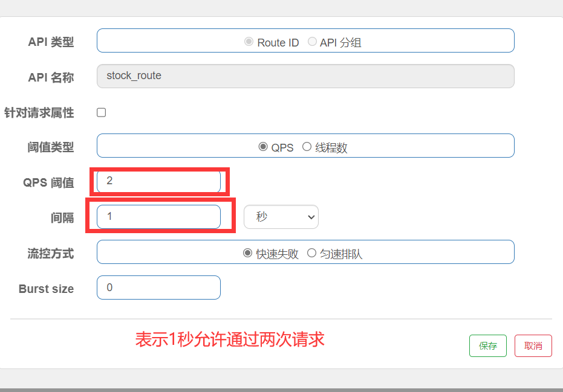Select the Route ID radio button
This screenshot has height=392, width=563.
pos(249,42)
